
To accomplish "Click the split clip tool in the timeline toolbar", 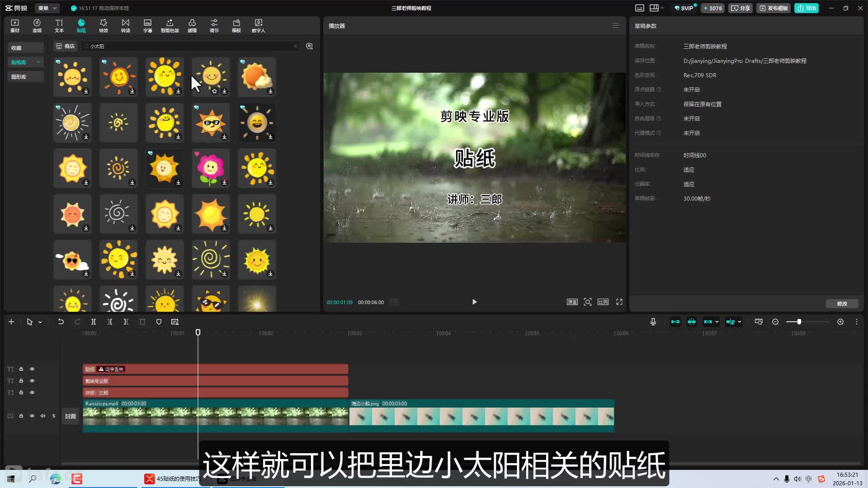I will click(x=94, y=322).
